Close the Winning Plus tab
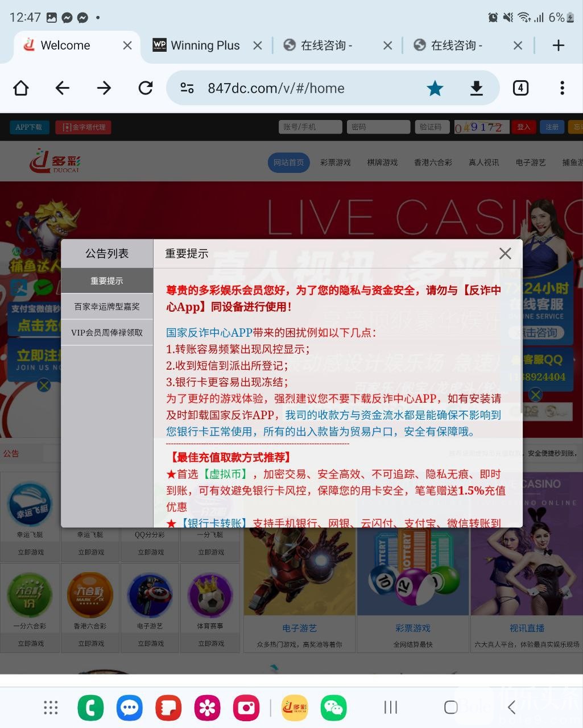The image size is (583, 728). point(258,45)
